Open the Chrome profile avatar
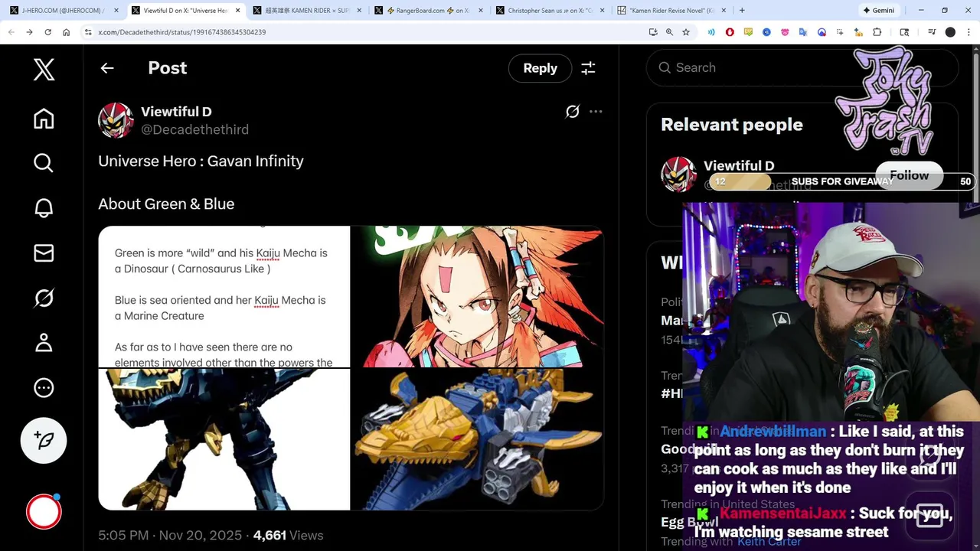This screenshot has width=980, height=551. coord(950,32)
